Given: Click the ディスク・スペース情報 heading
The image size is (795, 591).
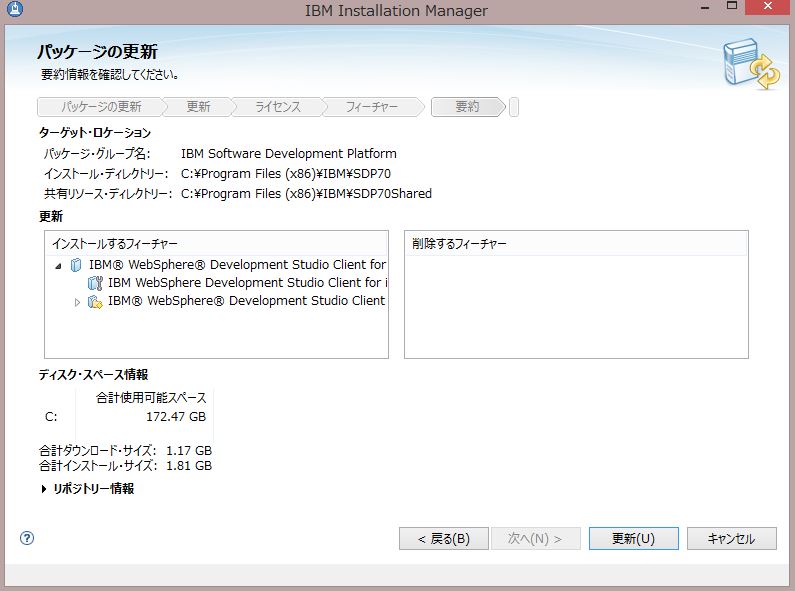Looking at the screenshot, I should [93, 375].
